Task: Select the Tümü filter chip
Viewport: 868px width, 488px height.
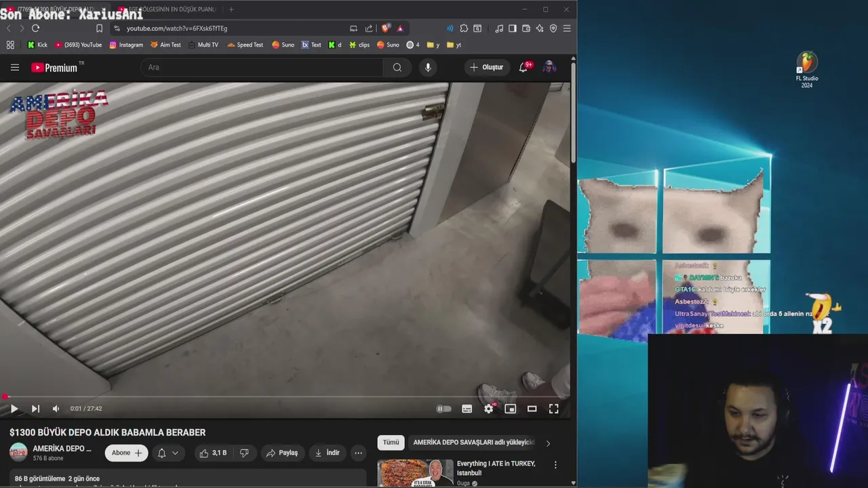Action: (x=391, y=443)
